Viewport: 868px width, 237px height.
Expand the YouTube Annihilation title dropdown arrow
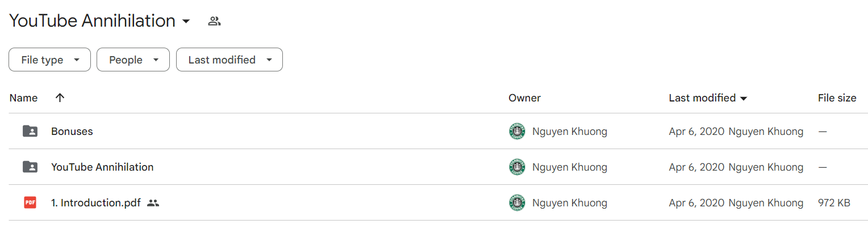186,22
